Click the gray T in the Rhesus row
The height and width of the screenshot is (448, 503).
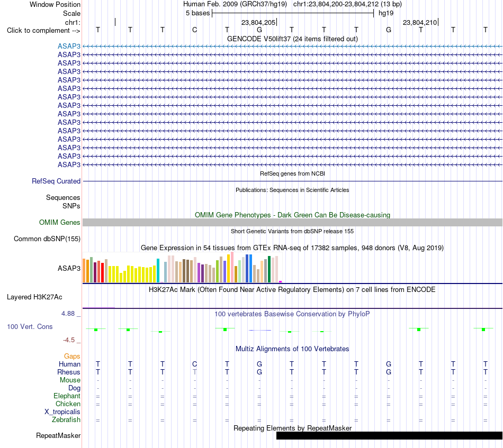[195, 372]
